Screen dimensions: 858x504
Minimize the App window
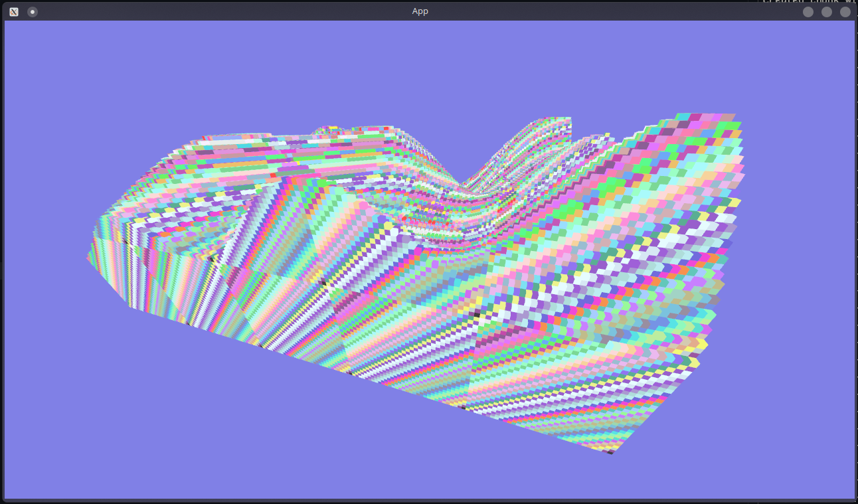[x=808, y=11]
